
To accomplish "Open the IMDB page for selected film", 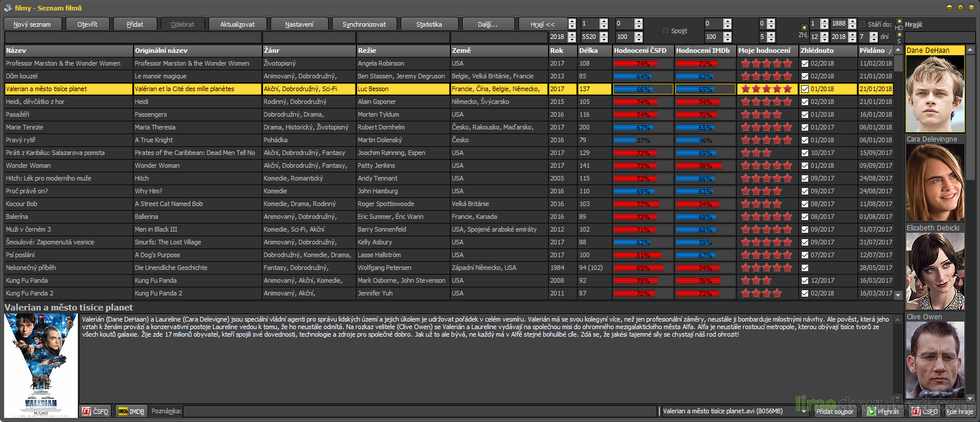I will pyautogui.click(x=131, y=411).
